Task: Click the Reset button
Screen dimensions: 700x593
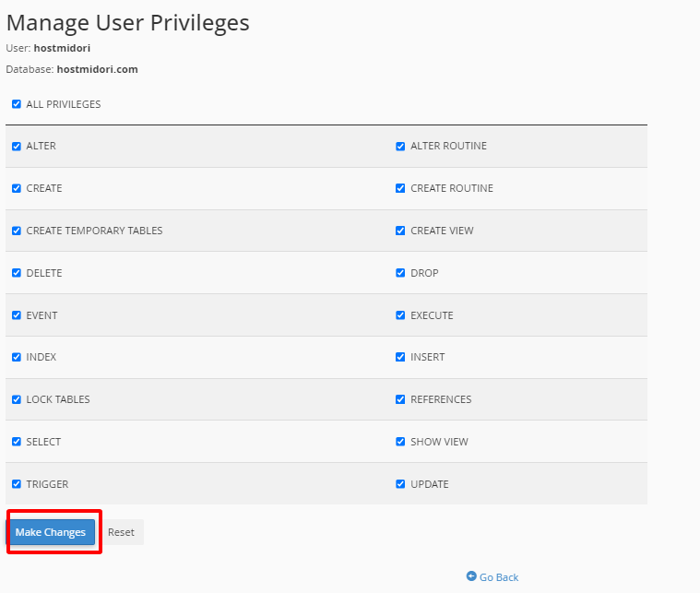Action: click(x=121, y=532)
